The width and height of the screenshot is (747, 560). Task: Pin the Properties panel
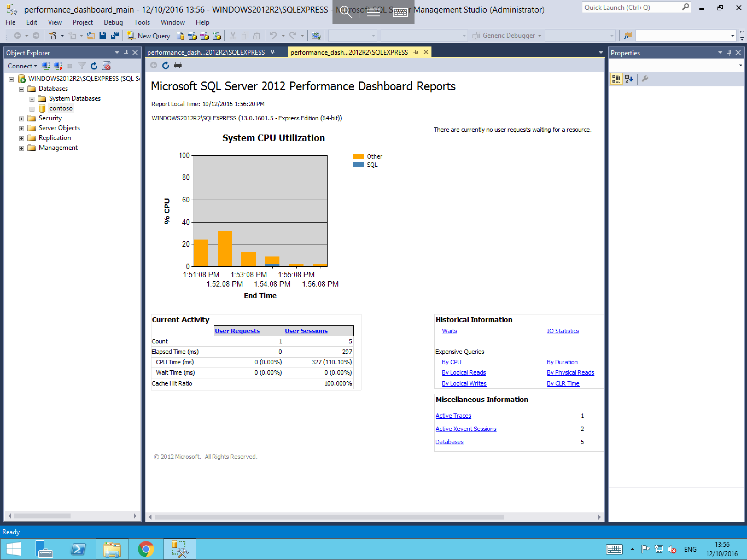pyautogui.click(x=729, y=52)
